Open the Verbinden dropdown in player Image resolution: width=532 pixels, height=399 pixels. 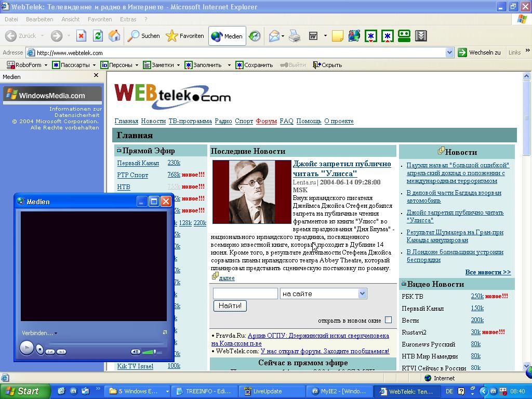click(x=39, y=333)
